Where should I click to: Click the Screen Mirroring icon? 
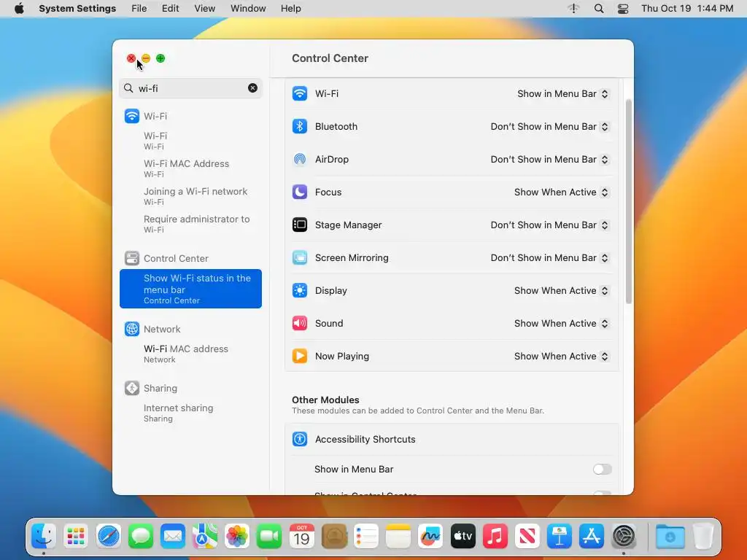pos(300,257)
